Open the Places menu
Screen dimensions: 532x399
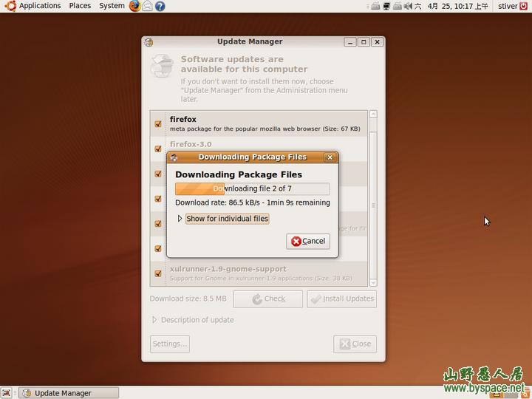point(80,6)
